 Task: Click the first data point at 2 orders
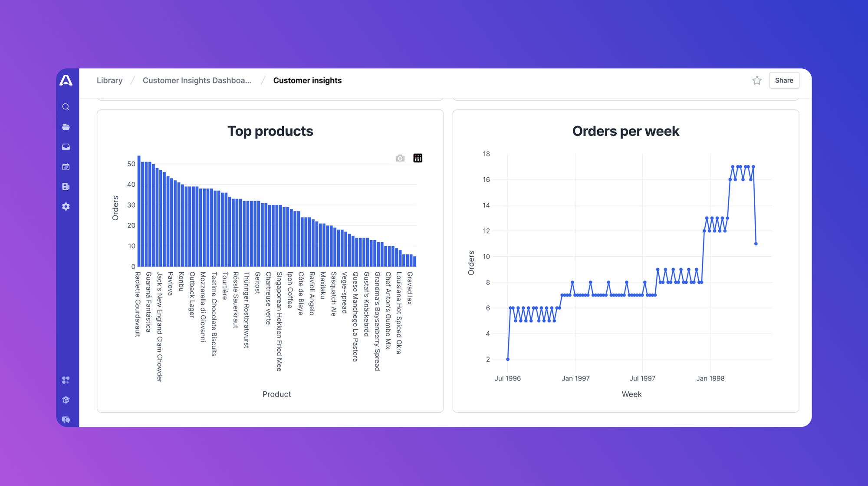[x=508, y=359]
